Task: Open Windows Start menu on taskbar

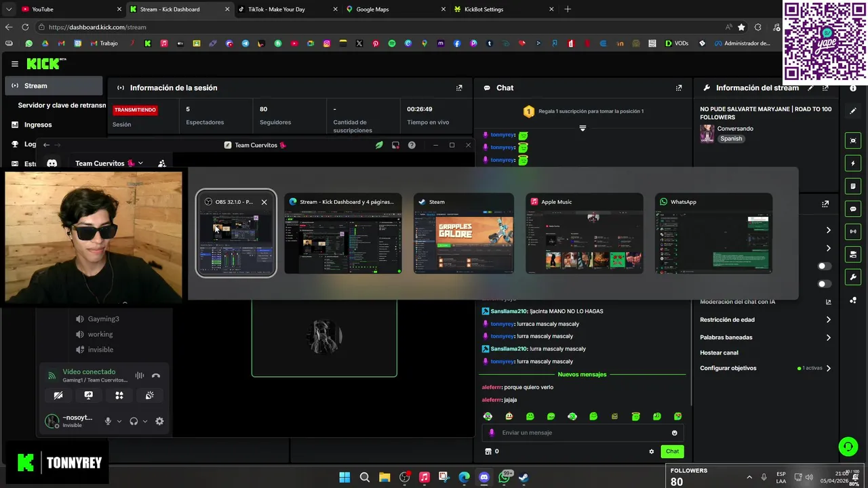Action: pyautogui.click(x=344, y=477)
